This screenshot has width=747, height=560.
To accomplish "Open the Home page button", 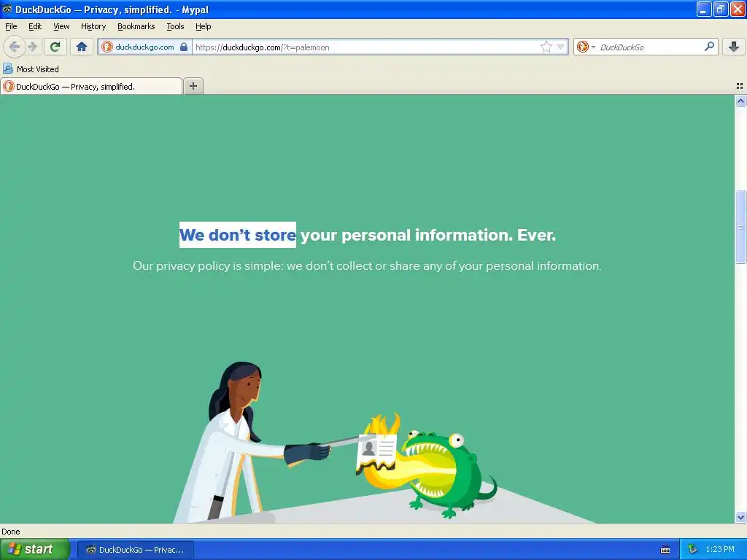I will click(x=82, y=47).
